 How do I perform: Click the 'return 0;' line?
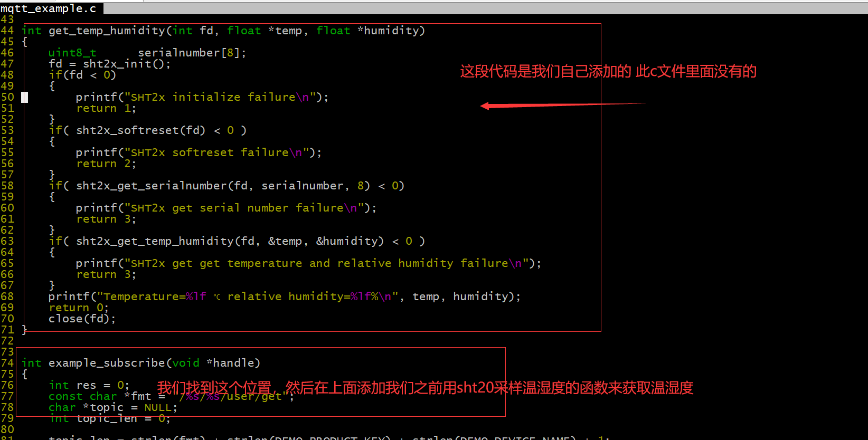(x=79, y=308)
